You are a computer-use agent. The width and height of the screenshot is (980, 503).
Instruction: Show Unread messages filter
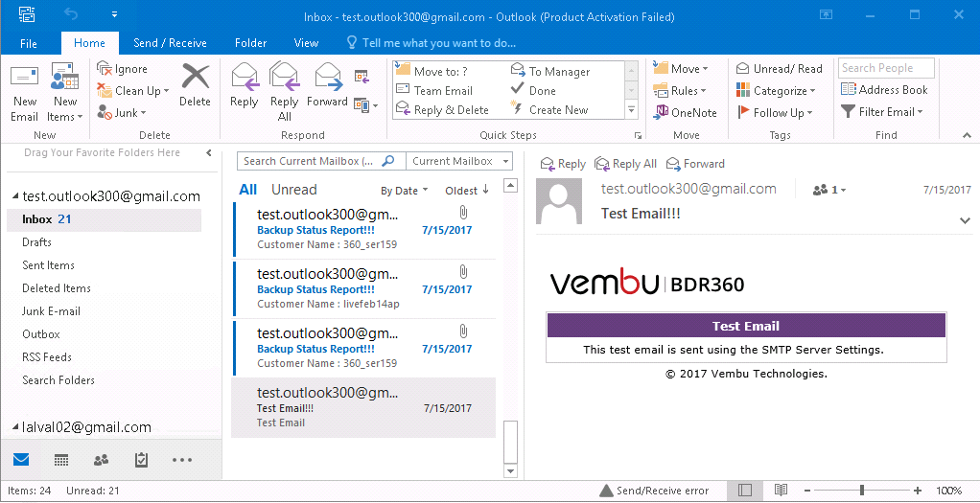(293, 190)
